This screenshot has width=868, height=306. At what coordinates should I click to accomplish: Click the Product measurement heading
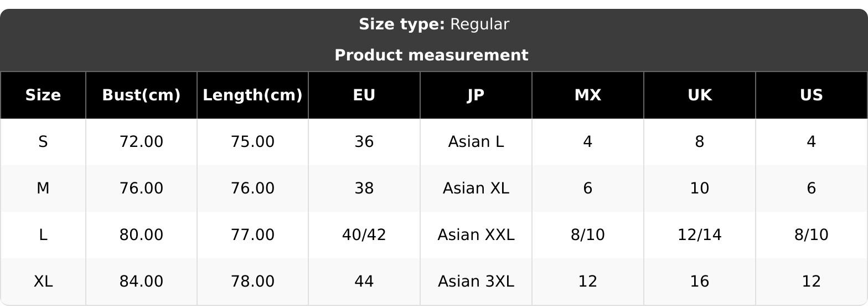(432, 55)
